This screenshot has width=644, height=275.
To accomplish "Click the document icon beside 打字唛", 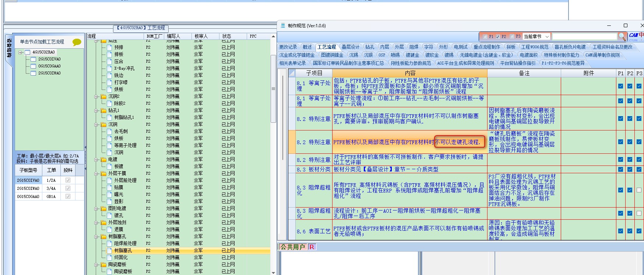I will (x=109, y=82).
